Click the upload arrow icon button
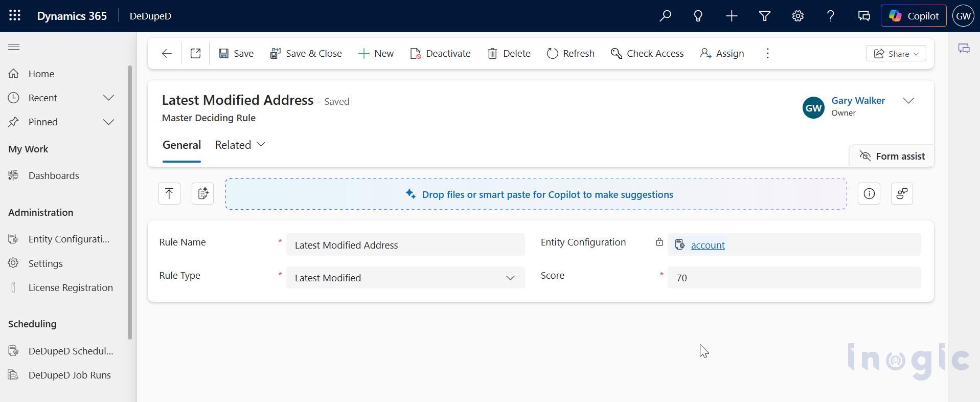 [x=169, y=193]
